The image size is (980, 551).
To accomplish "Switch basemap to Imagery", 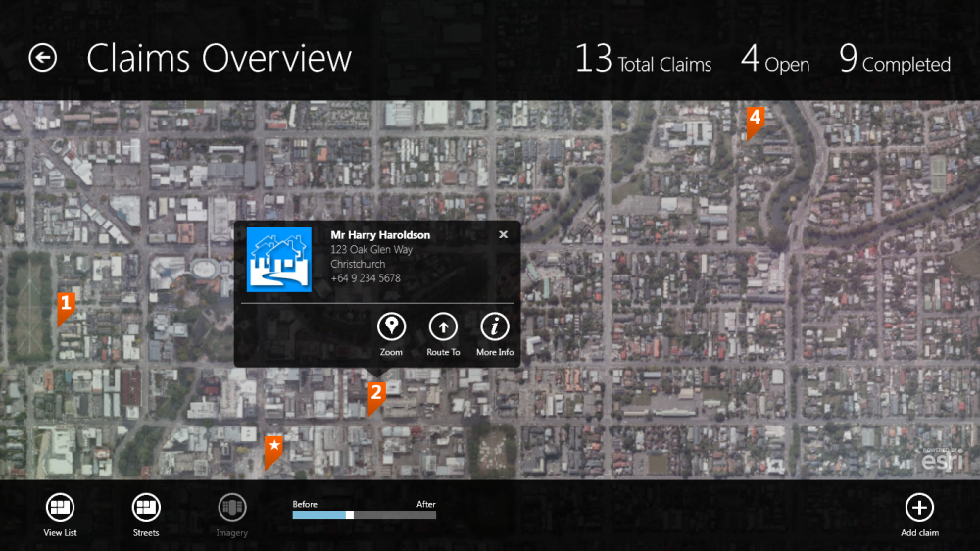I will (x=232, y=507).
